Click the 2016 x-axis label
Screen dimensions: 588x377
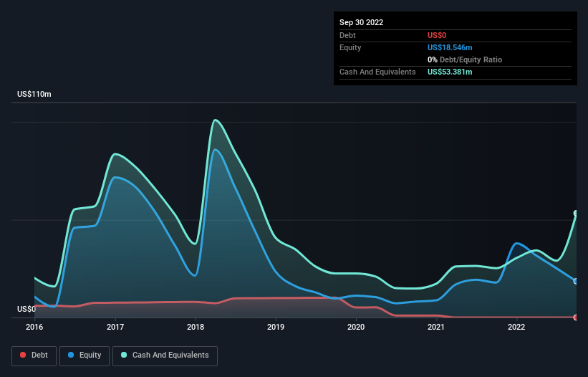pos(34,327)
